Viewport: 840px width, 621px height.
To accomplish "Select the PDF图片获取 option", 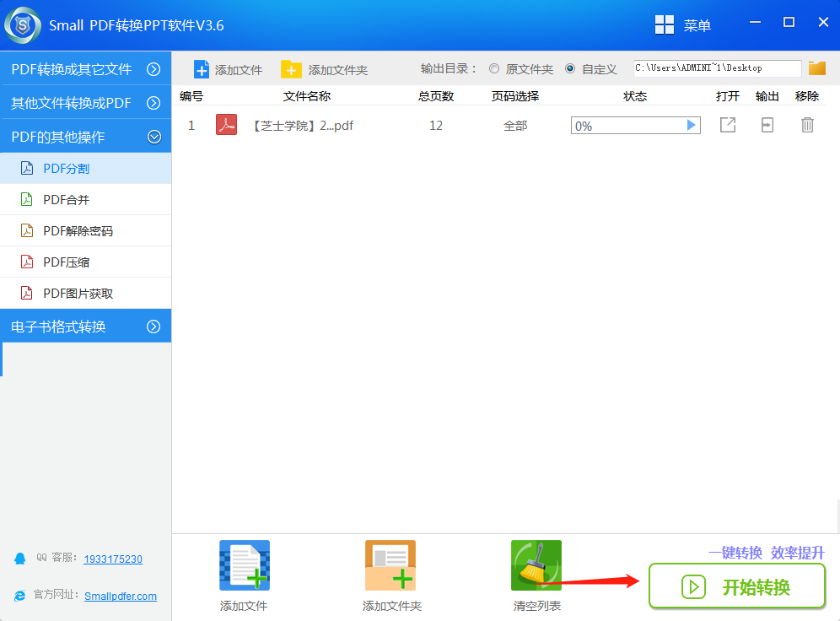I will (86, 293).
